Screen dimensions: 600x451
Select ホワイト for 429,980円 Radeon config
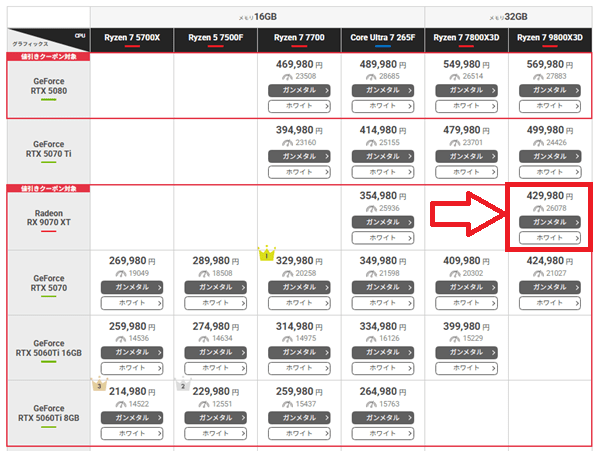click(x=549, y=238)
